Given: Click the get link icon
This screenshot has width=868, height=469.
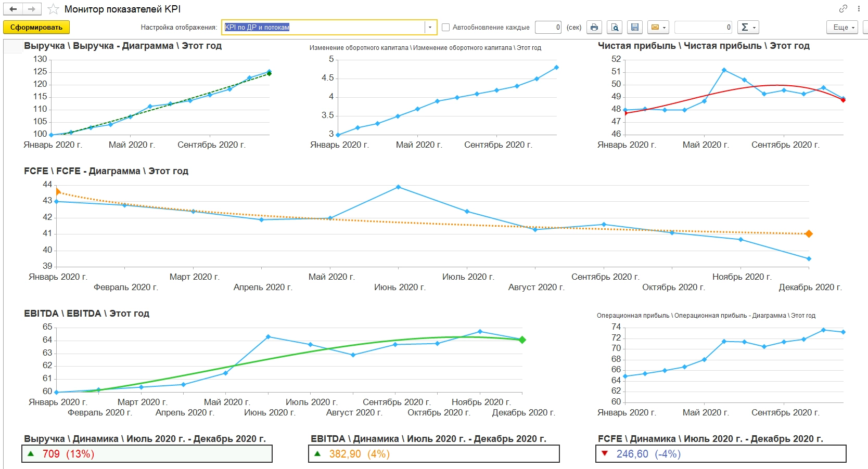Looking at the screenshot, I should click(843, 8).
